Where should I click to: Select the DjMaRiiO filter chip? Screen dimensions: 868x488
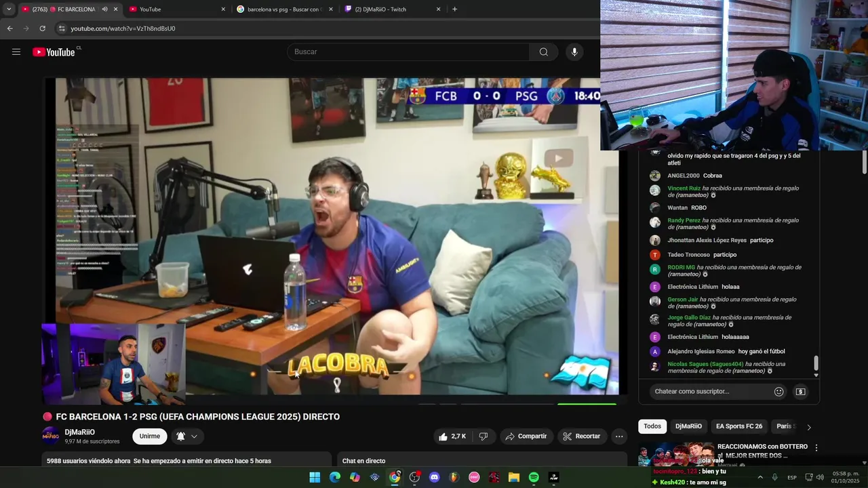click(x=688, y=426)
